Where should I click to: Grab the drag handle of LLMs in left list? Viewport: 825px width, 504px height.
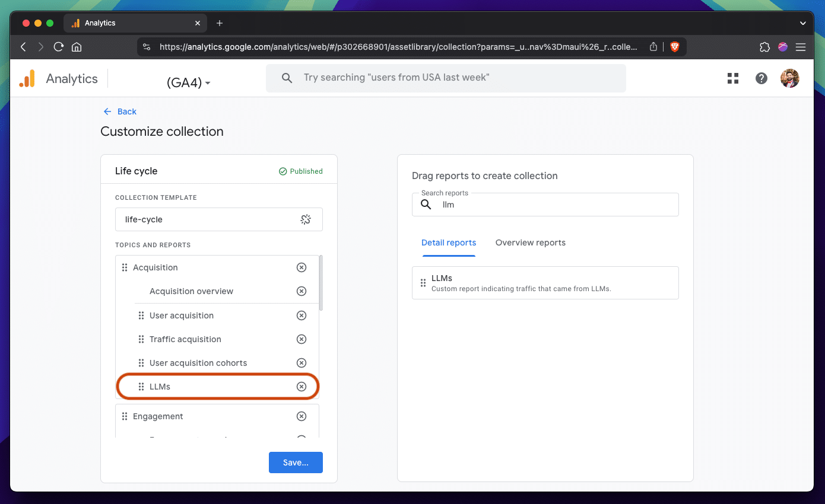tap(141, 387)
